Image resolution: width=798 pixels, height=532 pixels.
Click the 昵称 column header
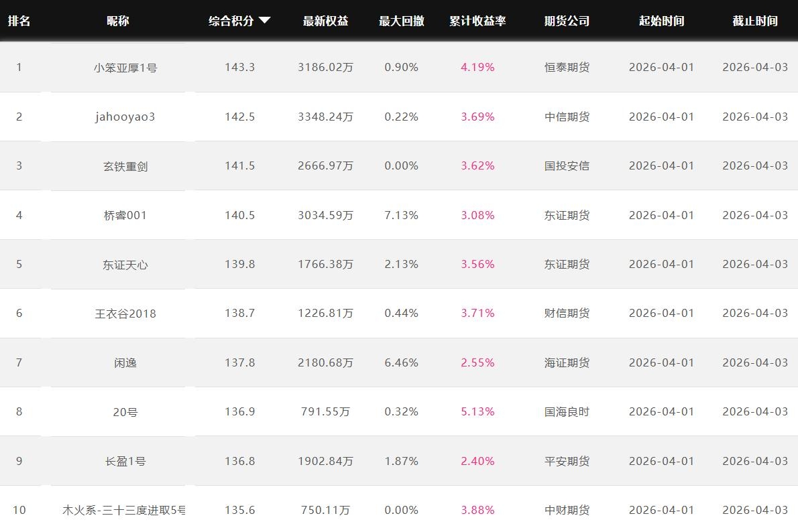tap(118, 21)
